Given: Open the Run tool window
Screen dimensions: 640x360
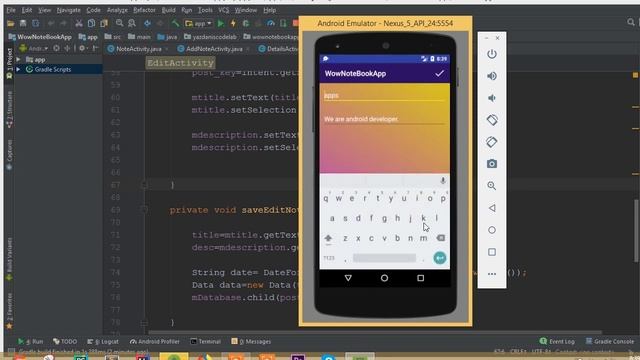Looking at the screenshot, I should pyautogui.click(x=30, y=341).
